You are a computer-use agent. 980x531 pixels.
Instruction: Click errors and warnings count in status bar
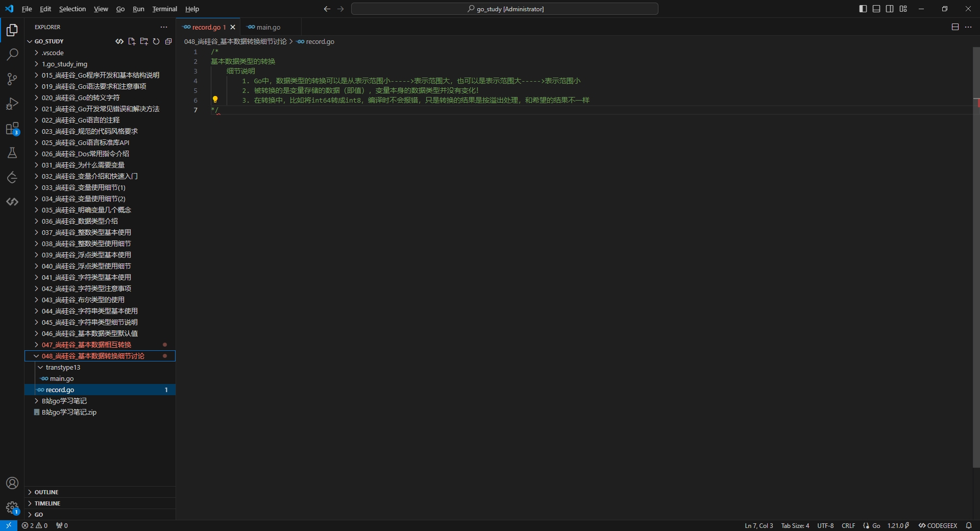coord(35,525)
